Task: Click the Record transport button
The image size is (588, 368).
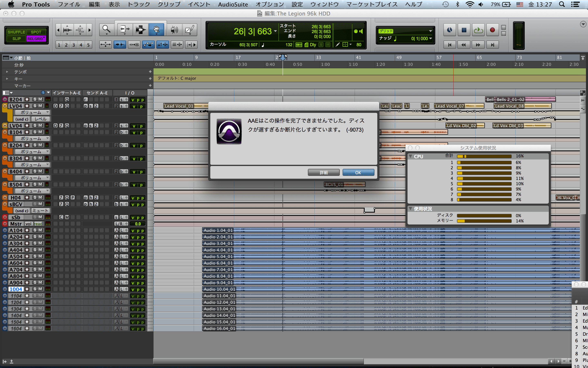Action: coord(492,30)
